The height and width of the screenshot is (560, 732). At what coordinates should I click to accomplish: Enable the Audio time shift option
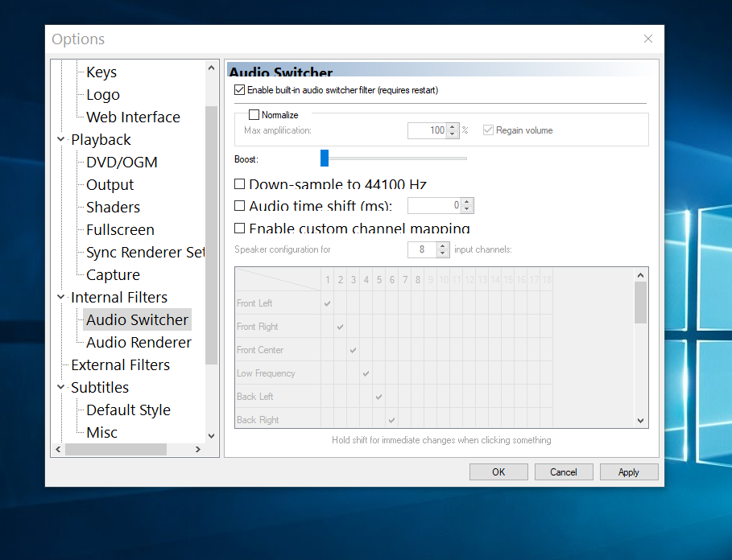pyautogui.click(x=239, y=206)
